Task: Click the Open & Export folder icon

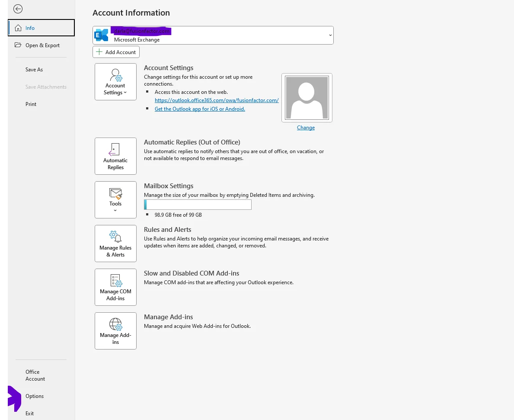Action: point(18,45)
